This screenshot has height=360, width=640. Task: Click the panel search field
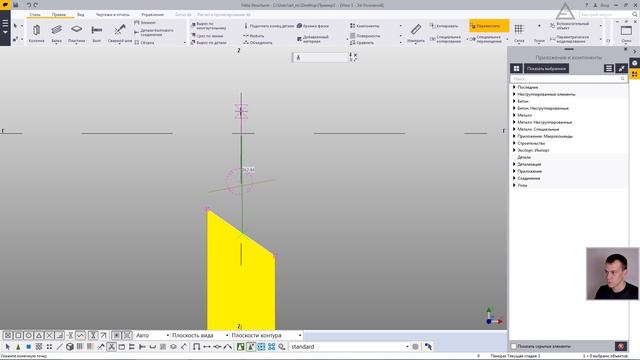pyautogui.click(x=568, y=78)
